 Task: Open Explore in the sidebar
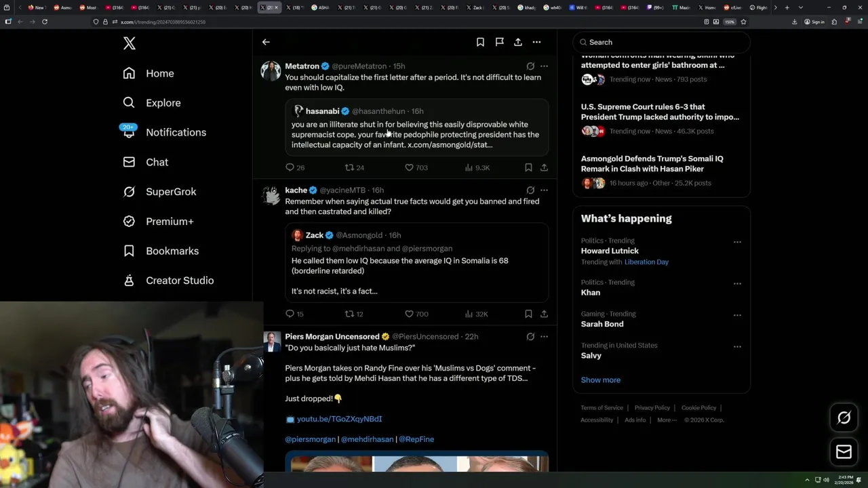tap(152, 103)
